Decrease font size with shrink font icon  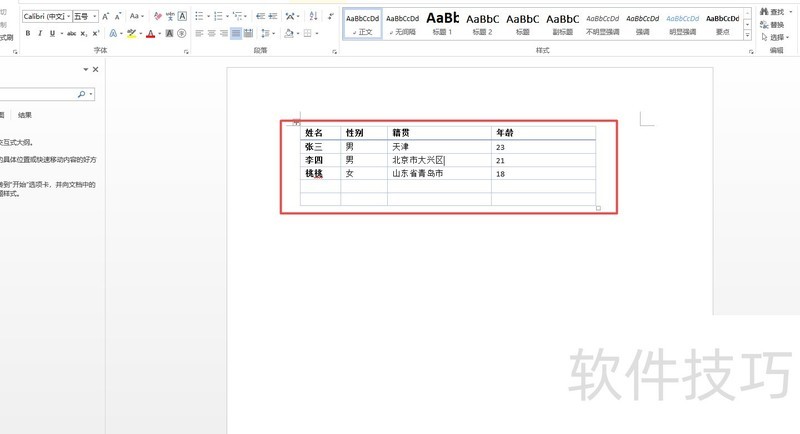pyautogui.click(x=118, y=16)
